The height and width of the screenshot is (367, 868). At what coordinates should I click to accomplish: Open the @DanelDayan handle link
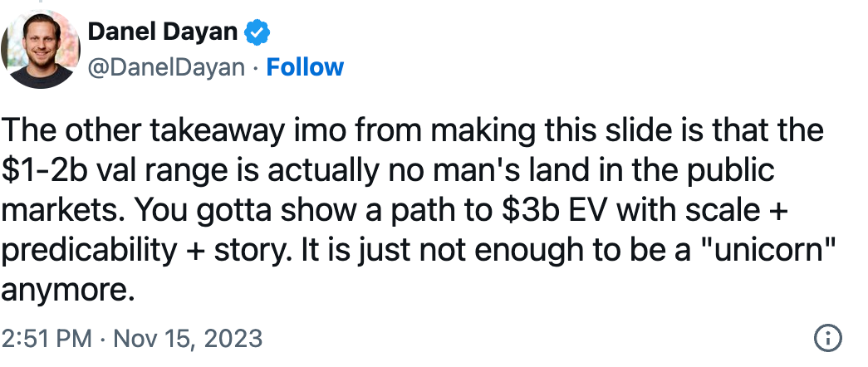click(166, 67)
